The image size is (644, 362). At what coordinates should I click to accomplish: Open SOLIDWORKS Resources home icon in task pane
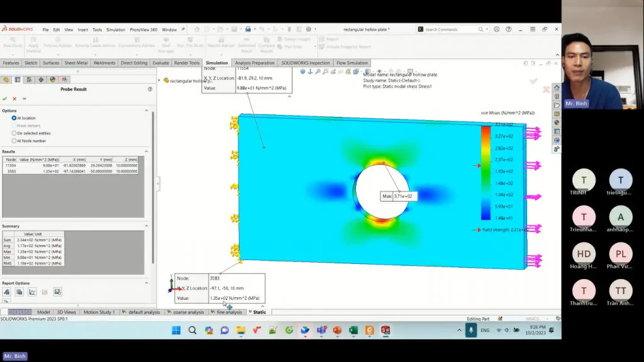[557, 88]
